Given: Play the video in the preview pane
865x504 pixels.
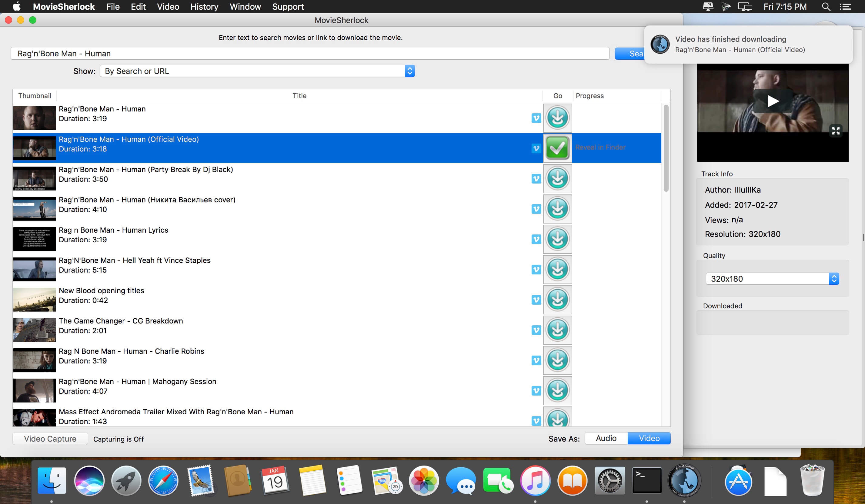Looking at the screenshot, I should point(772,101).
